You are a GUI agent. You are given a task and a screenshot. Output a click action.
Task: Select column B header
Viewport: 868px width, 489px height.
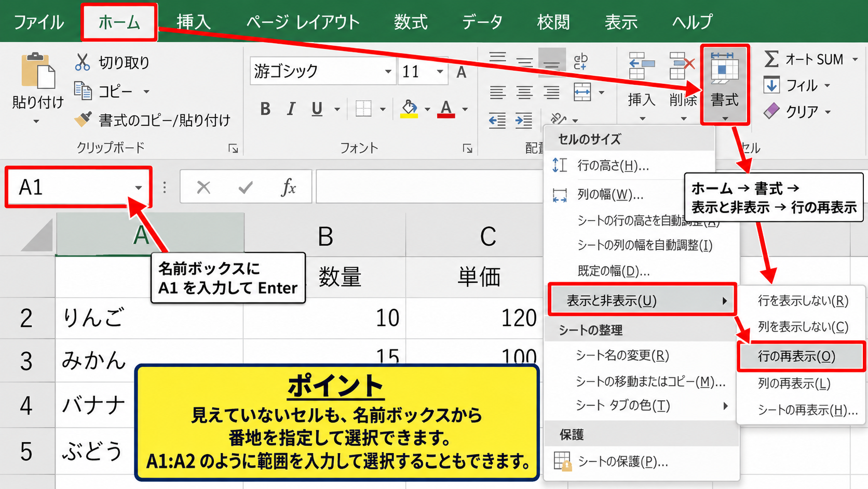point(325,236)
